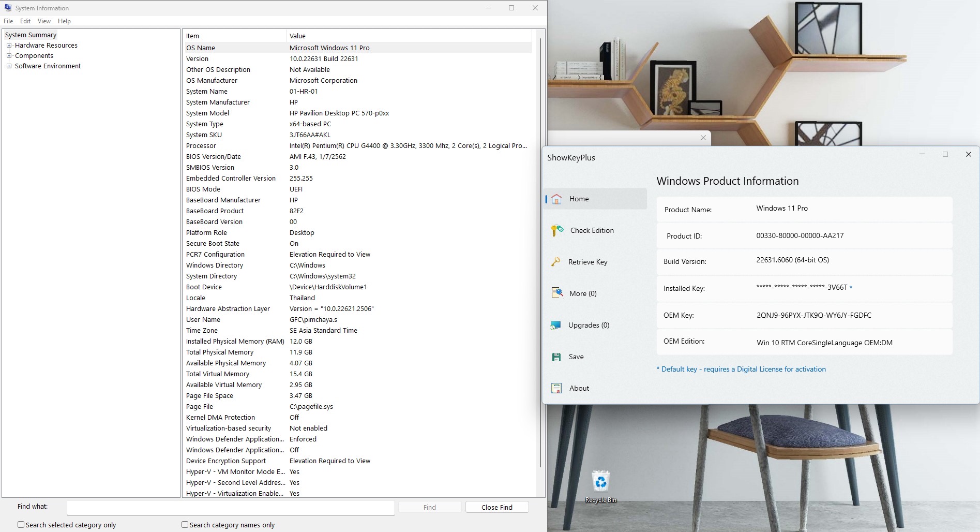Select the Retrieve Key icon
The image size is (980, 532).
pyautogui.click(x=556, y=262)
